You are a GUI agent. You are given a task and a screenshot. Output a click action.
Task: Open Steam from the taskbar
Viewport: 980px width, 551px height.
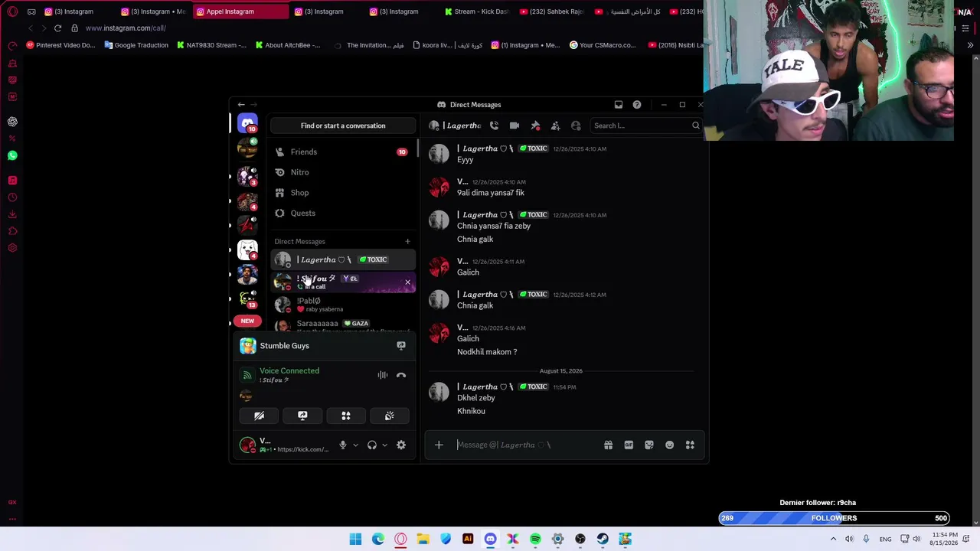603,539
